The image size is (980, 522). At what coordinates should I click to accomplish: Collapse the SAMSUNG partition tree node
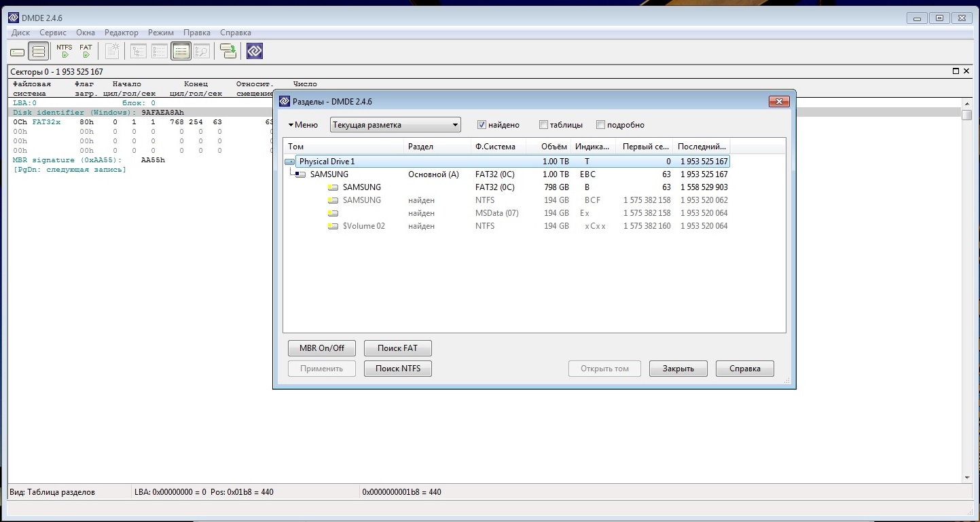click(x=300, y=175)
